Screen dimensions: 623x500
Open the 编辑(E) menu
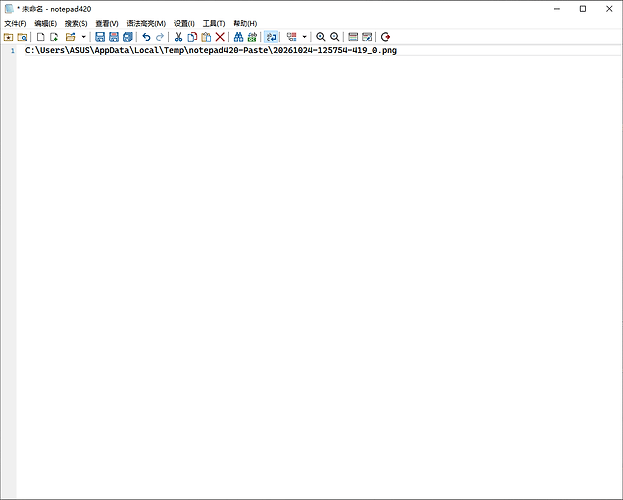point(45,23)
